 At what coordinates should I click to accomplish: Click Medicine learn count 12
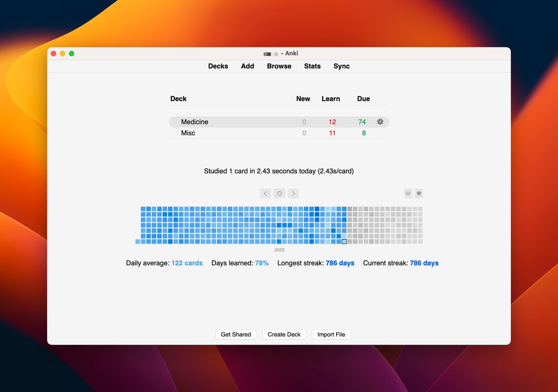332,122
